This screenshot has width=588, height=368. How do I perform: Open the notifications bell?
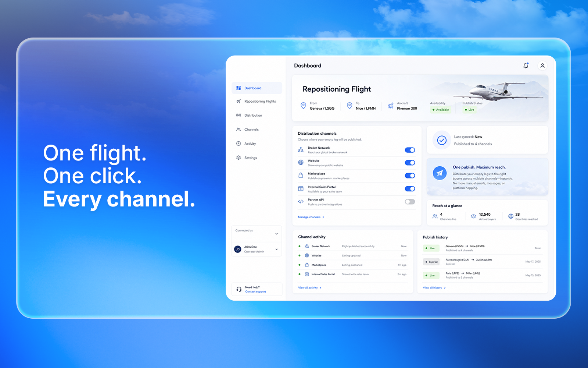tap(526, 66)
